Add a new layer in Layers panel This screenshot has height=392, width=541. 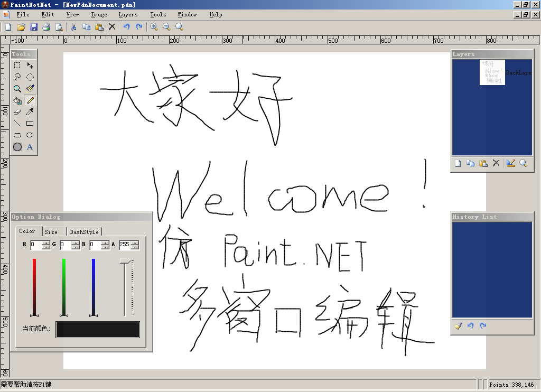tap(458, 163)
